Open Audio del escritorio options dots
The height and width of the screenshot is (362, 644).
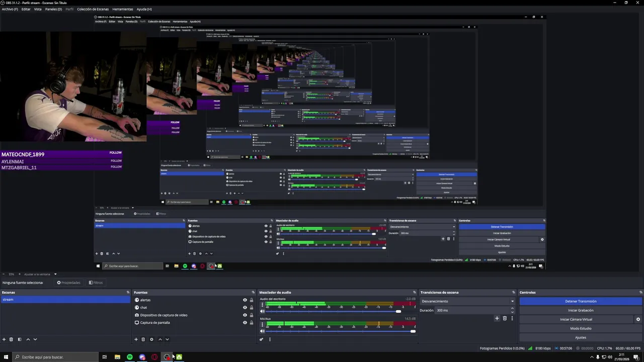262,305
